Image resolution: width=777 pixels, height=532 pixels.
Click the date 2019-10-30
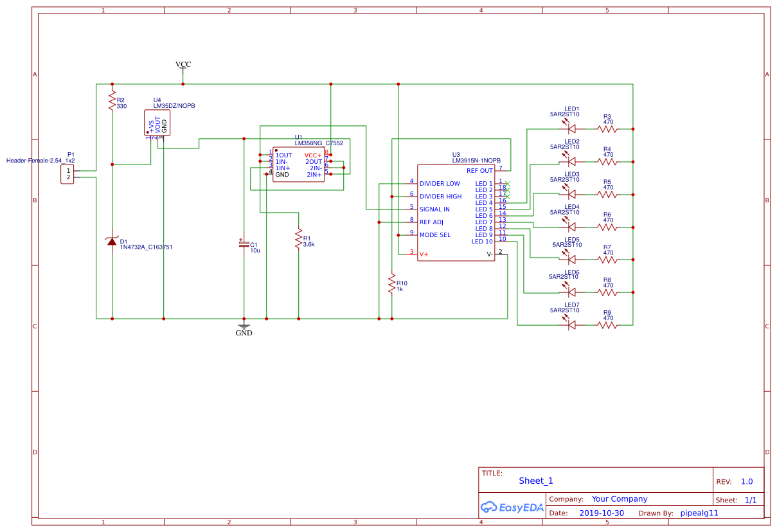point(602,513)
